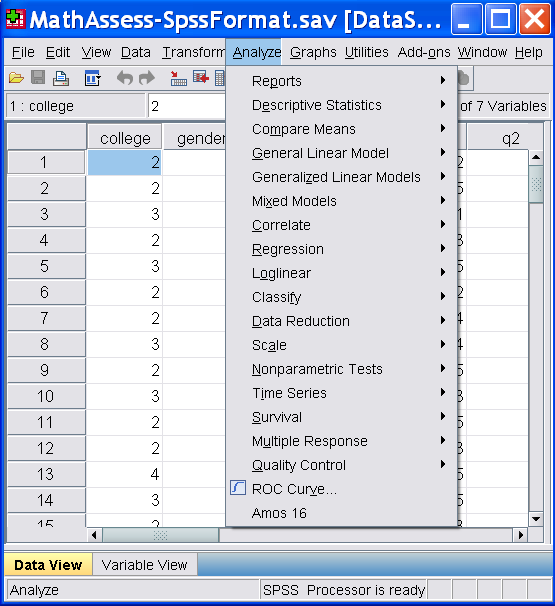This screenshot has height=606, width=555.
Task: Click the vertical scrollbar down arrow
Action: 536,519
